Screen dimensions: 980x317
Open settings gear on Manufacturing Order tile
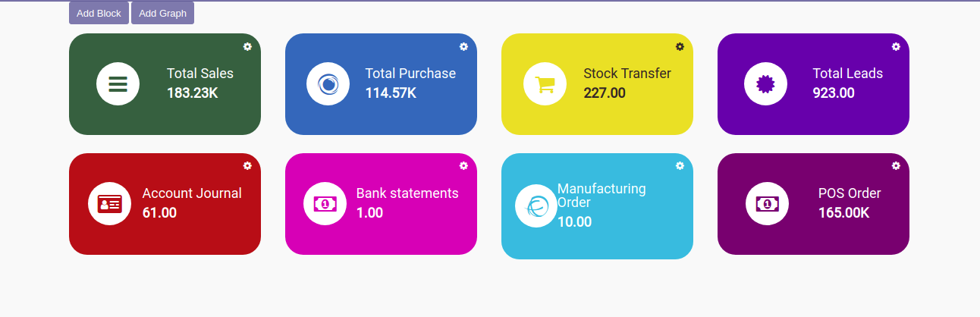tap(680, 165)
